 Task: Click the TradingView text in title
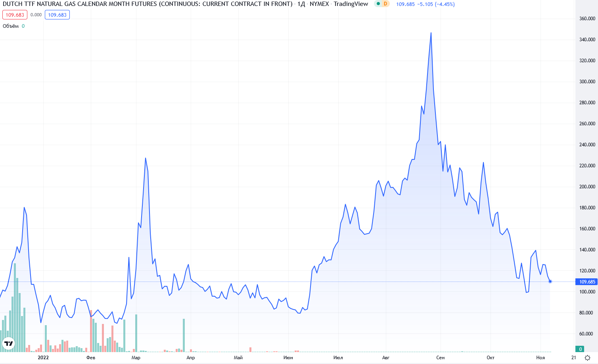click(351, 4)
